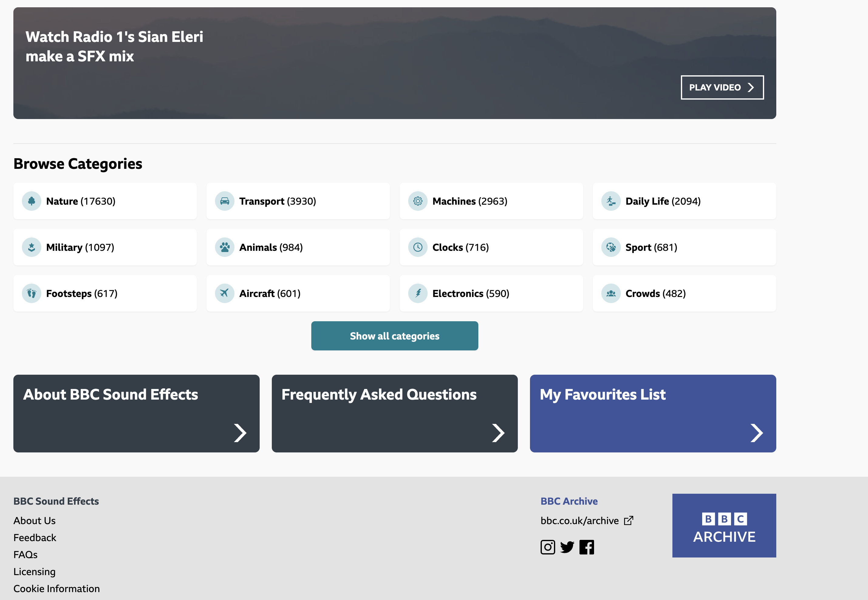868x600 pixels.
Task: Click the BBC Archive logo
Action: [724, 526]
